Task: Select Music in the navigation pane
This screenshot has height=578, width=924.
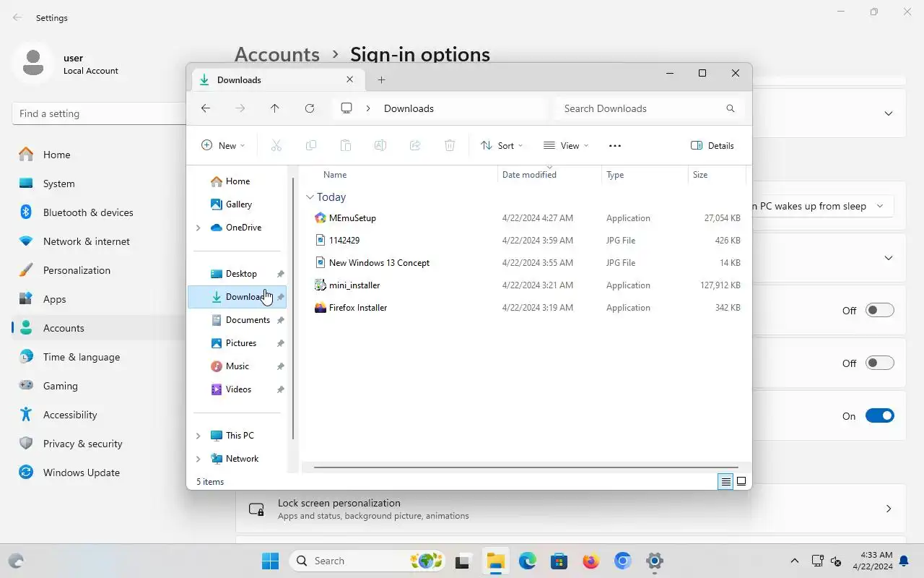Action: tap(238, 366)
